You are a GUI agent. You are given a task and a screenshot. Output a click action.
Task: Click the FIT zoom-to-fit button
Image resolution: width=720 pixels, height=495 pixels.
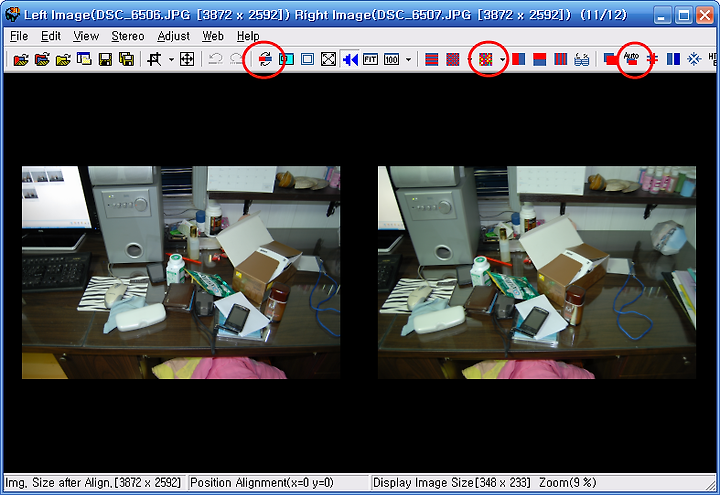tap(370, 59)
